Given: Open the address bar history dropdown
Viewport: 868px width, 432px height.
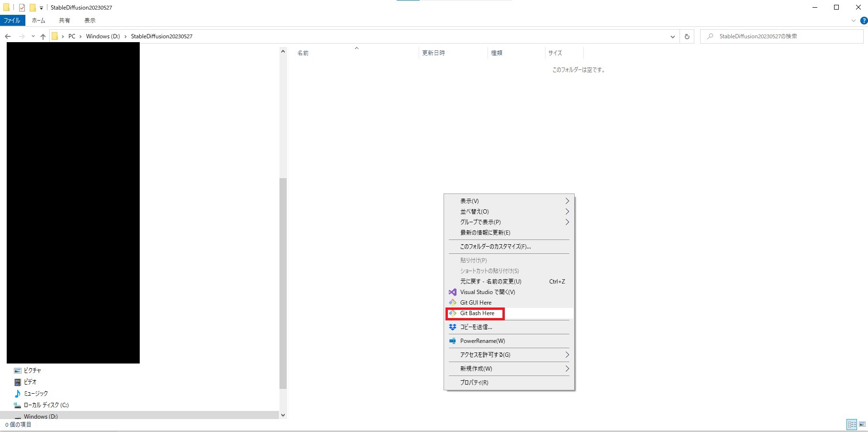Looking at the screenshot, I should click(672, 36).
